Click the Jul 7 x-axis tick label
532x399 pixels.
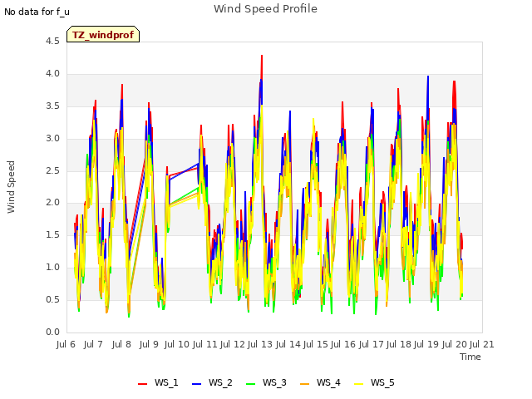pos(93,344)
